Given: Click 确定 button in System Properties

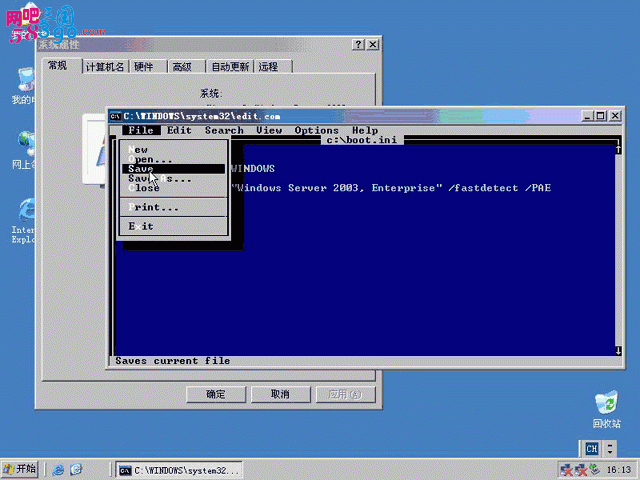Looking at the screenshot, I should [x=216, y=394].
